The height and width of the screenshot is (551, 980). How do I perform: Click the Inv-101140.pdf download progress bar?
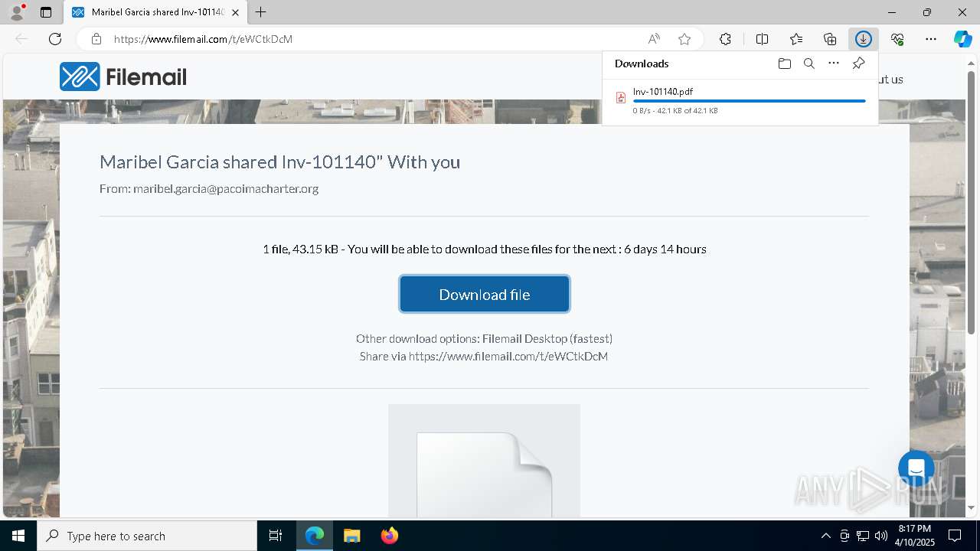(x=749, y=101)
